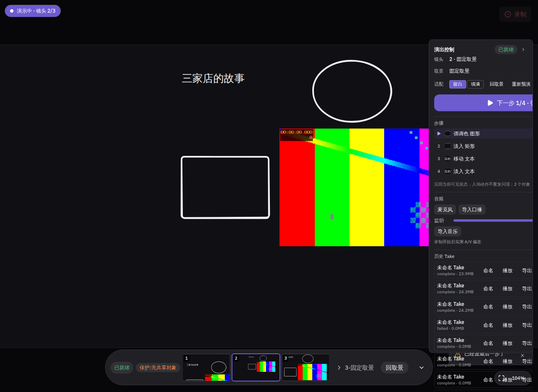Adjust the 监听 volume slider
This screenshot has width=538, height=392.
[x=493, y=220]
